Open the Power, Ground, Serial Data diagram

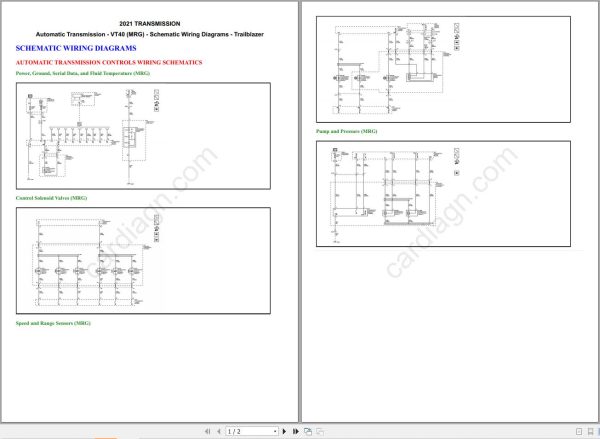(x=143, y=136)
